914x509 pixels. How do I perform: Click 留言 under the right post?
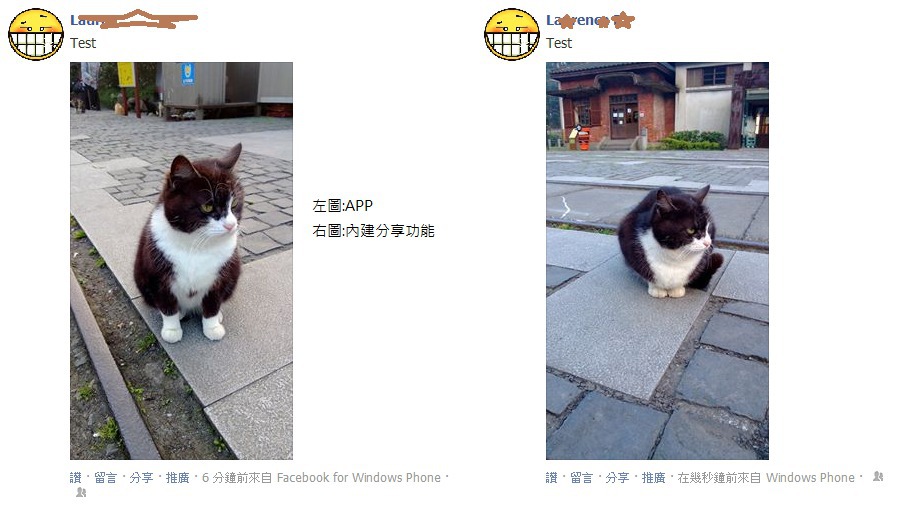[581, 478]
